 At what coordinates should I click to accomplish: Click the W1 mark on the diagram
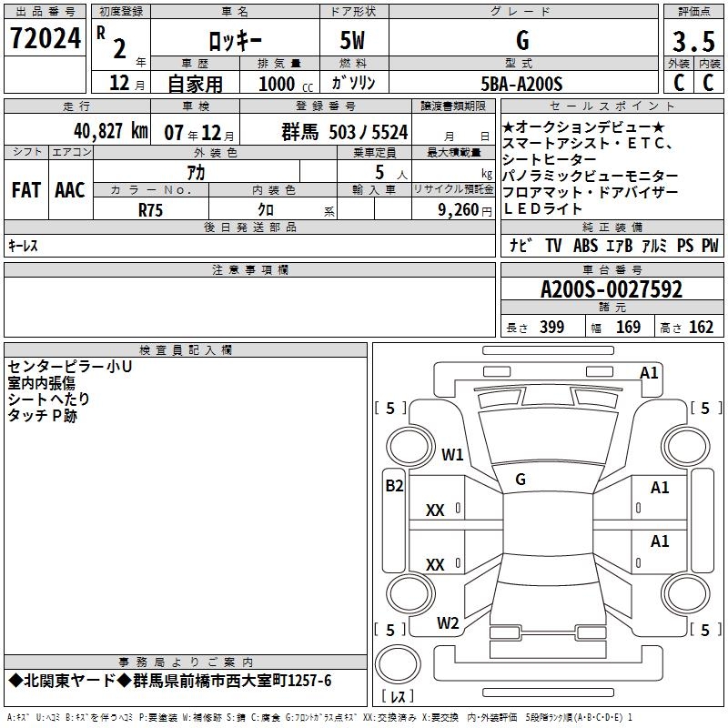click(452, 454)
